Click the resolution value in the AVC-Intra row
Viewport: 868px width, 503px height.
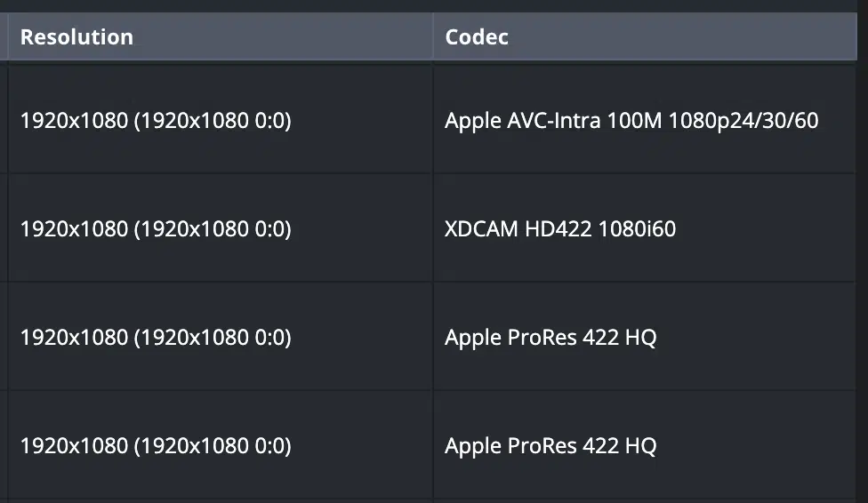click(x=156, y=121)
